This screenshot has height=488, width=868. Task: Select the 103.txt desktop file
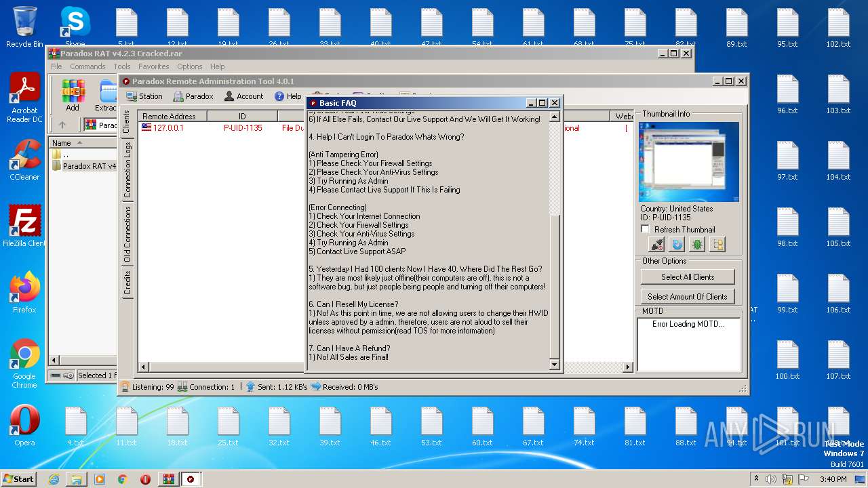[838, 95]
